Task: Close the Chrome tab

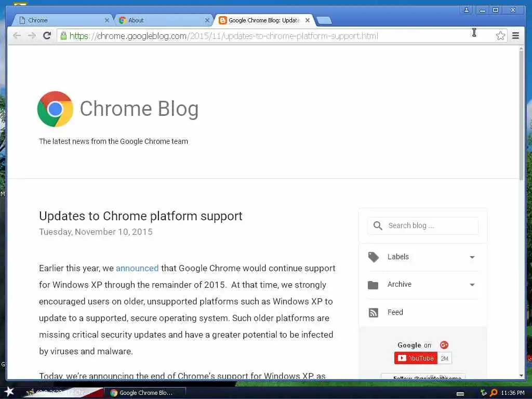Action: pos(107,20)
